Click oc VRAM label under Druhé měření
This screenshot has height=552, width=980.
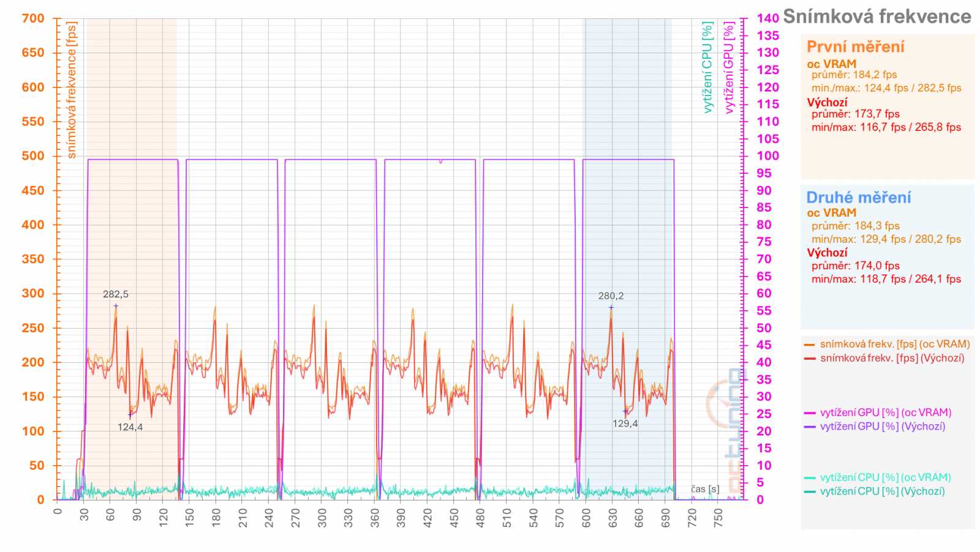pyautogui.click(x=831, y=213)
